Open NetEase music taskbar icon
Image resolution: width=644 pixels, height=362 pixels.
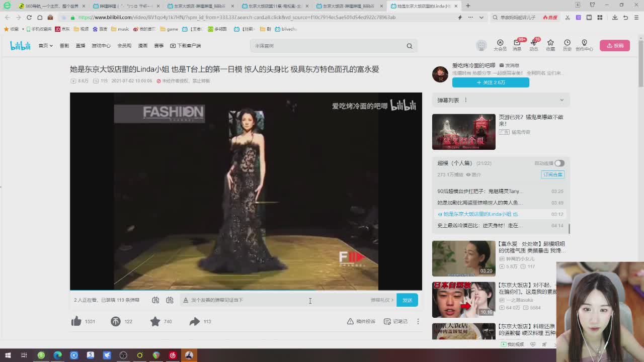pyautogui.click(x=173, y=355)
